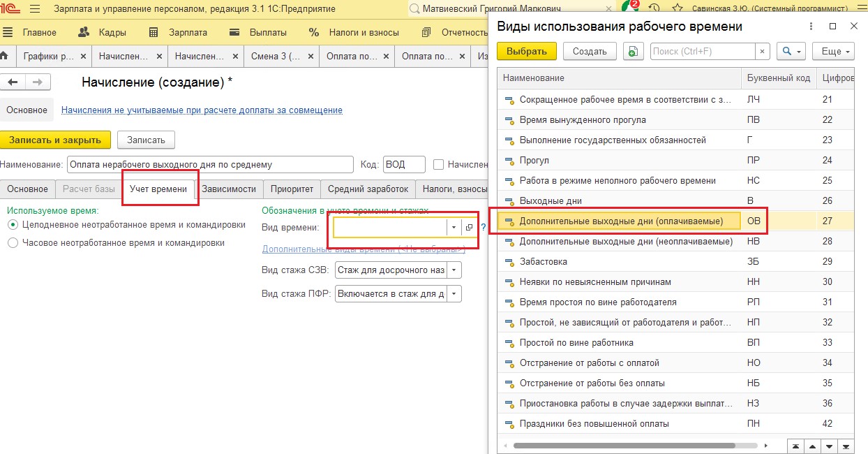Click the help question mark near Вид времени

pos(483,228)
